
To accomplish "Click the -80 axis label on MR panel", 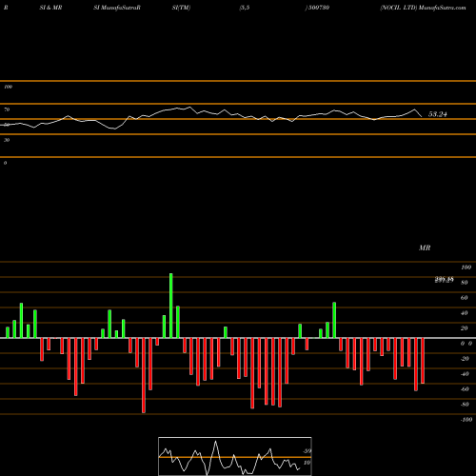I will click(465, 405).
